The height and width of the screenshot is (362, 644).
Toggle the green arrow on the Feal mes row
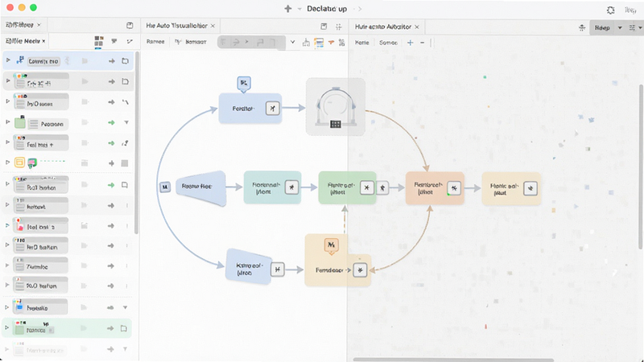111,143
